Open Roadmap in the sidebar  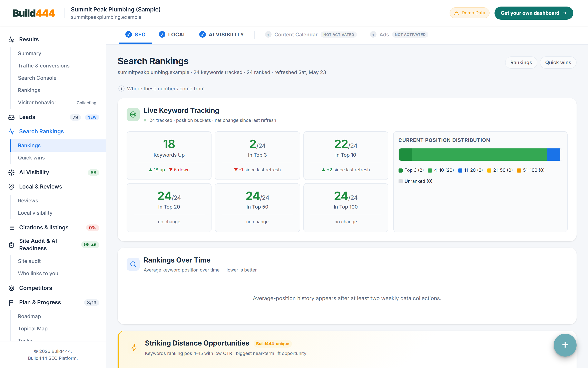[29, 316]
